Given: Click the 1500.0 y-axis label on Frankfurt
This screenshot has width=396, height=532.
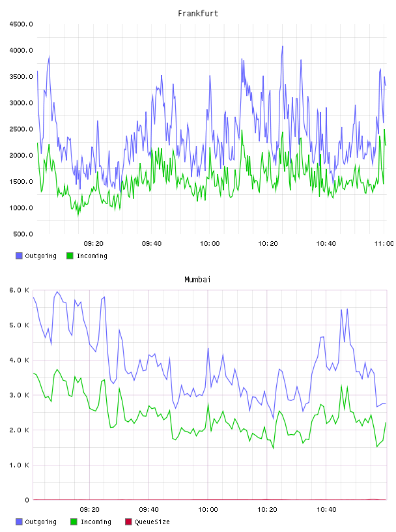Looking at the screenshot, I should coord(21,181).
